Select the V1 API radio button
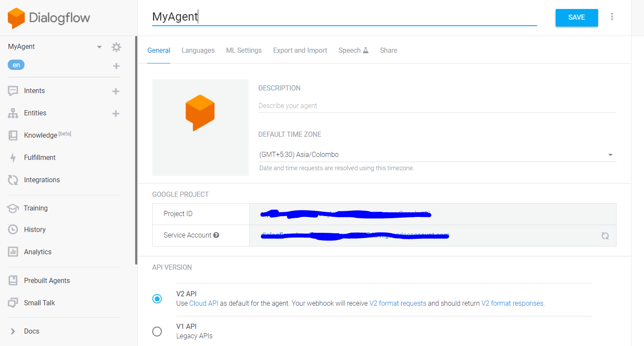 pyautogui.click(x=157, y=331)
